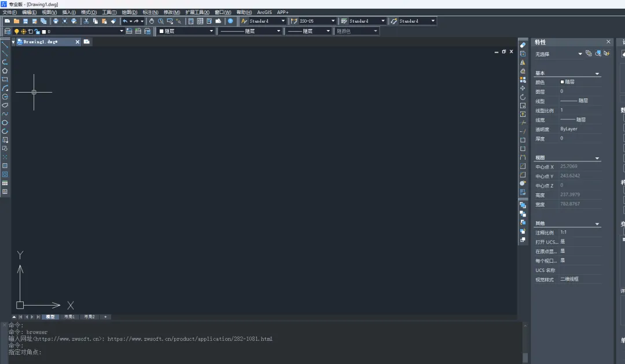Select the Move tool in modify toolbar
The height and width of the screenshot is (364, 625).
(523, 88)
